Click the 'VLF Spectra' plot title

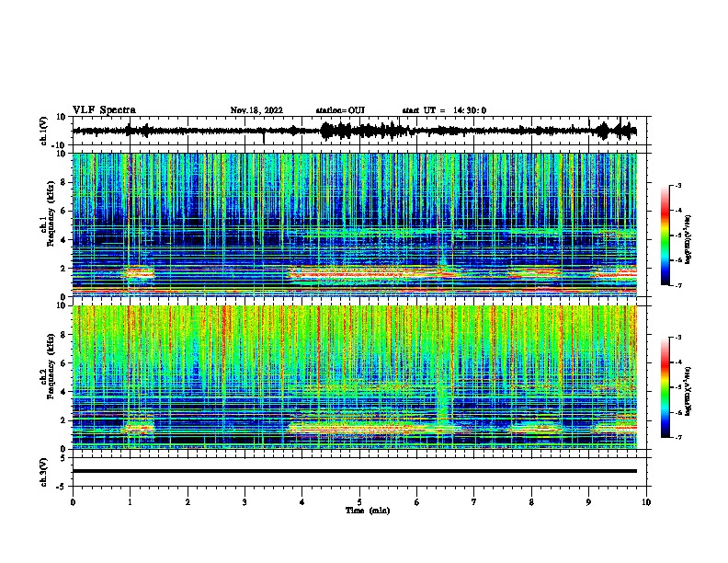pyautogui.click(x=104, y=110)
